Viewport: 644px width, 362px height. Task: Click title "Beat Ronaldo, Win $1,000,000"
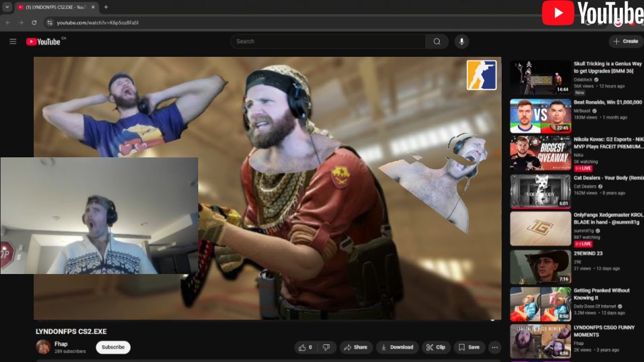[608, 102]
